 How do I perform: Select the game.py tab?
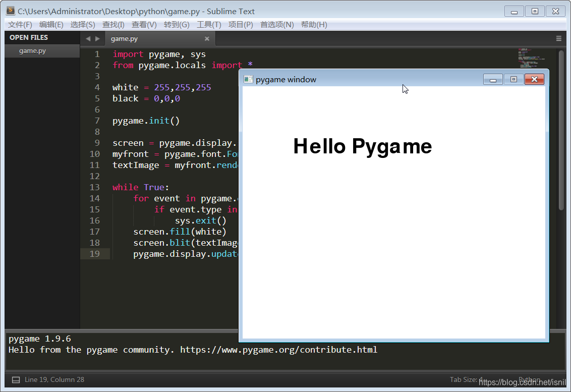160,39
